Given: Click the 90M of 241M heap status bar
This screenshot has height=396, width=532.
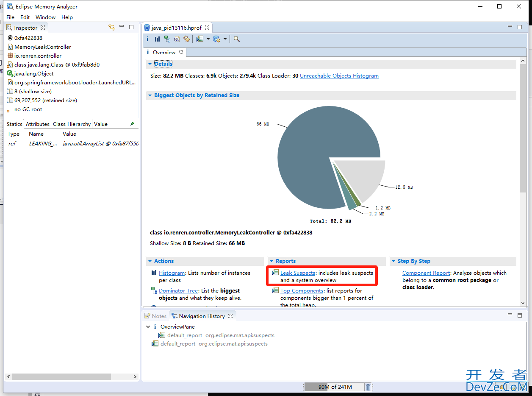Looking at the screenshot, I should [334, 387].
